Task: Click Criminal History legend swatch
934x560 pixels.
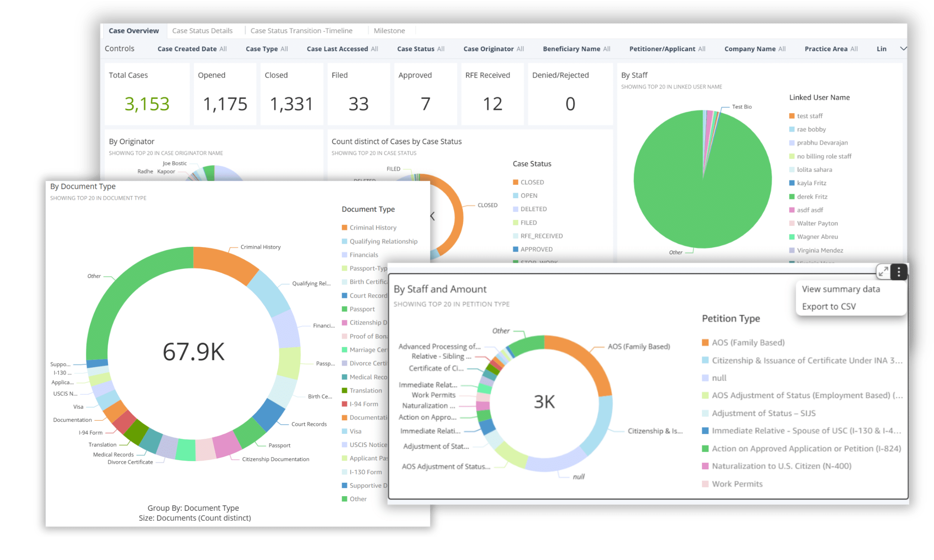Action: point(344,228)
